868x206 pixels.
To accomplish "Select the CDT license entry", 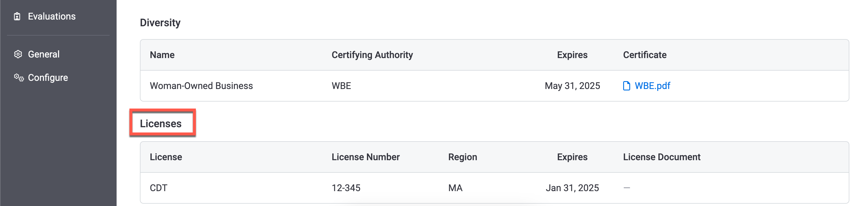I will (158, 188).
